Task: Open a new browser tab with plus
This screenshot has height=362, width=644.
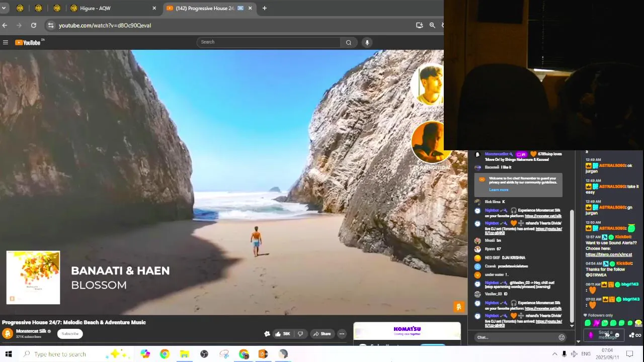Action: [265, 8]
